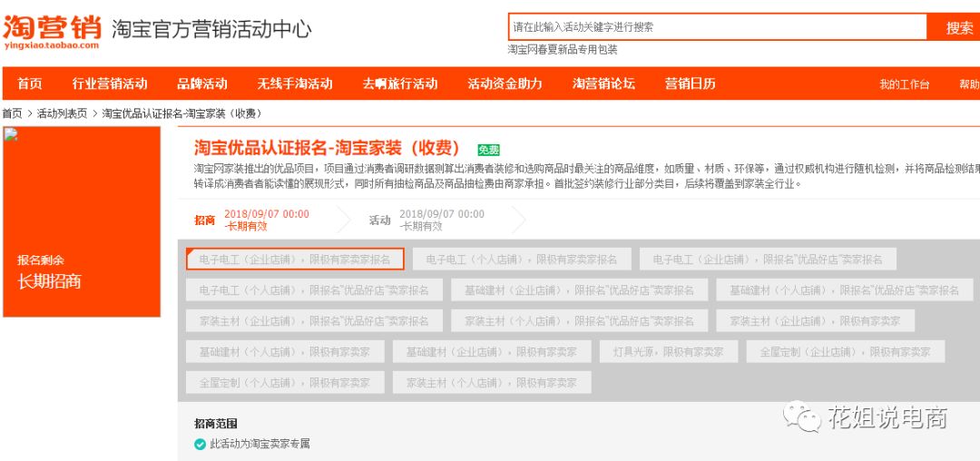Click the 招商范围 section title

(216, 424)
